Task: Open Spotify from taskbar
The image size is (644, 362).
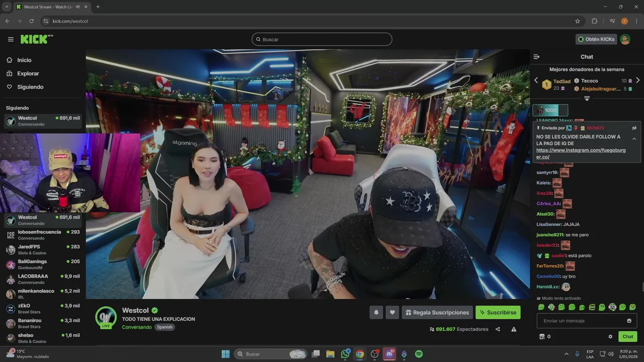Action: click(x=419, y=354)
